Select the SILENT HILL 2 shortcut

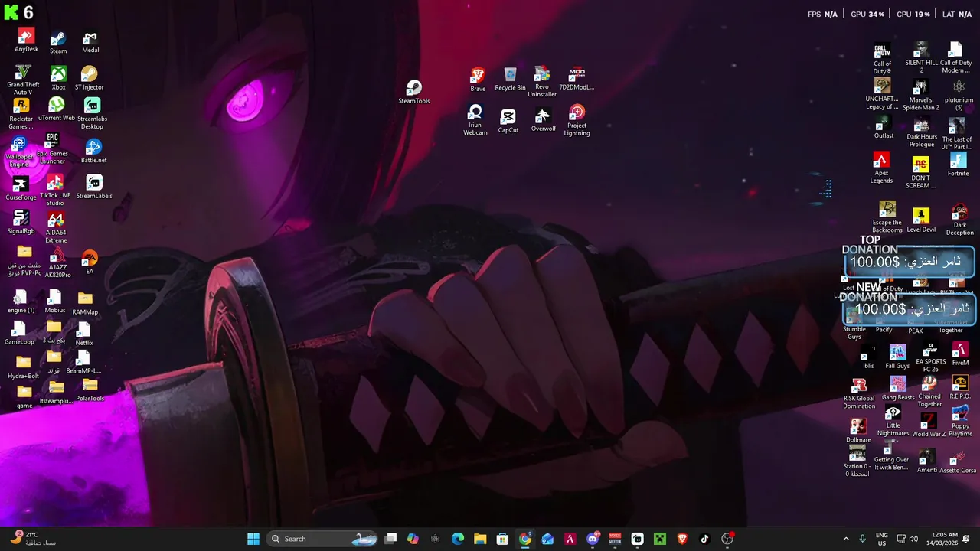tap(921, 58)
